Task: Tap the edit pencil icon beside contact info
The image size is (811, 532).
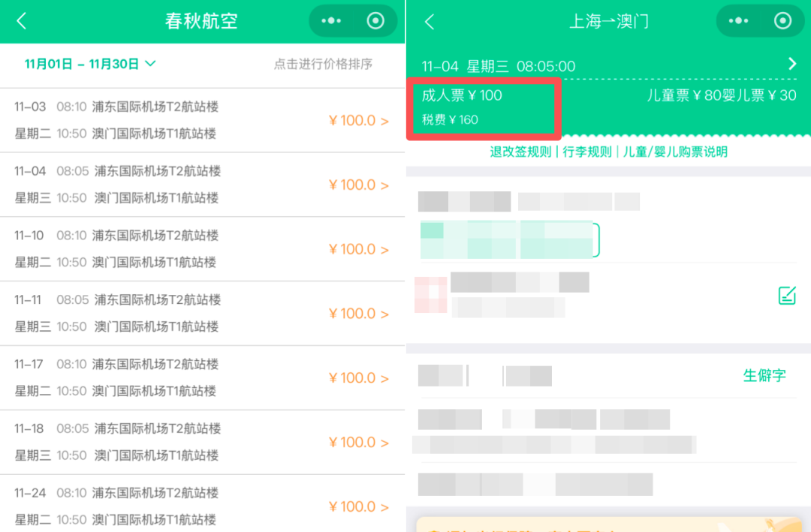Action: click(x=787, y=295)
